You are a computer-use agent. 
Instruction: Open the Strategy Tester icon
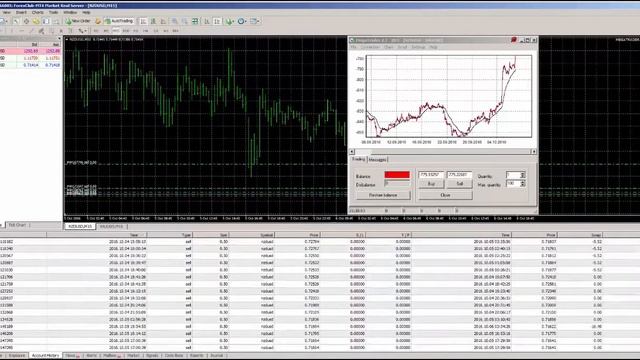(56, 21)
